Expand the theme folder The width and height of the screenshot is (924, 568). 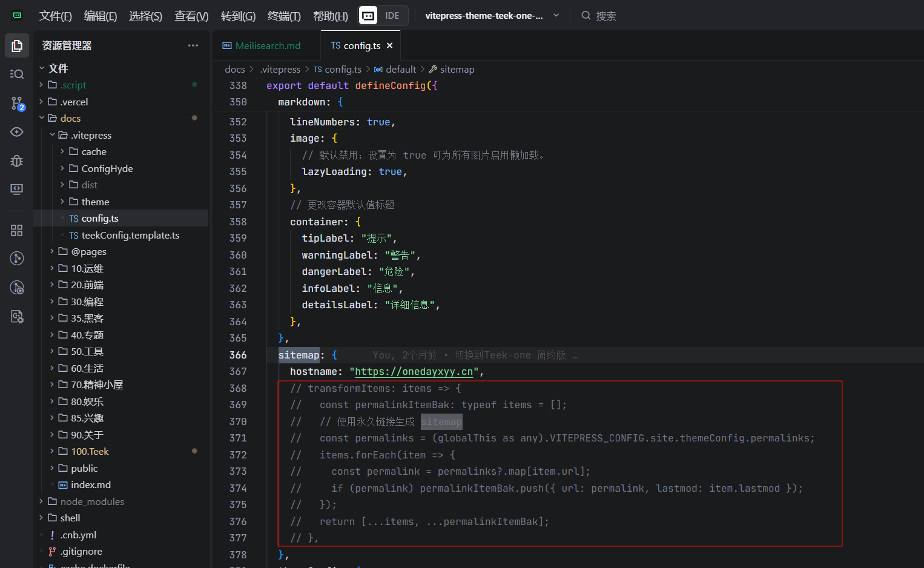point(95,202)
